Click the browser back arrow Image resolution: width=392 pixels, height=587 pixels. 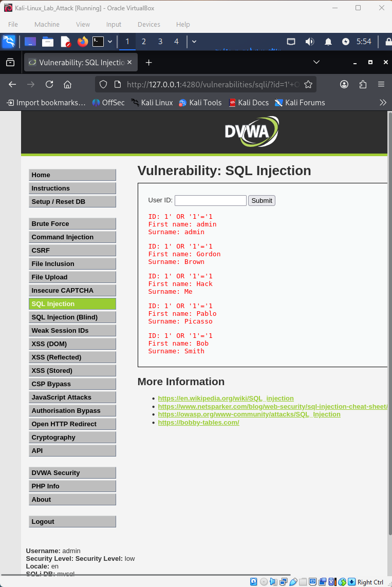point(12,84)
